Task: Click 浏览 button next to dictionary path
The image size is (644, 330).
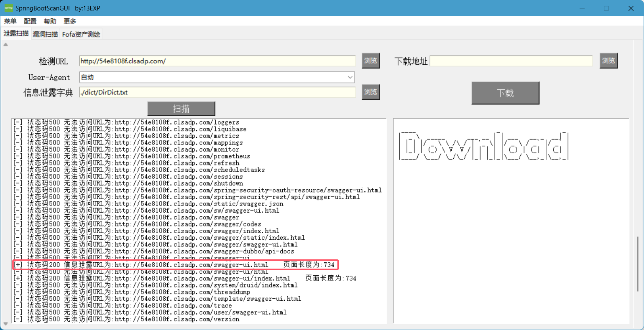Action: coord(371,92)
